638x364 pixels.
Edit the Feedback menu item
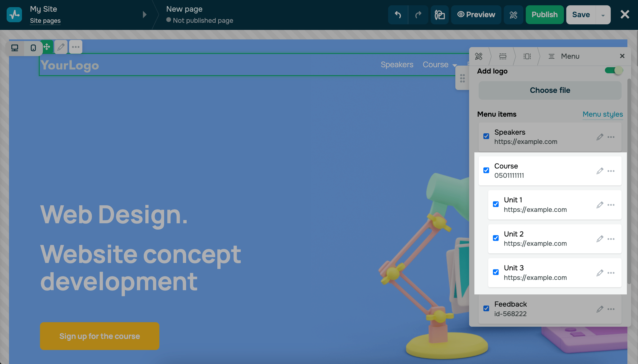point(600,309)
